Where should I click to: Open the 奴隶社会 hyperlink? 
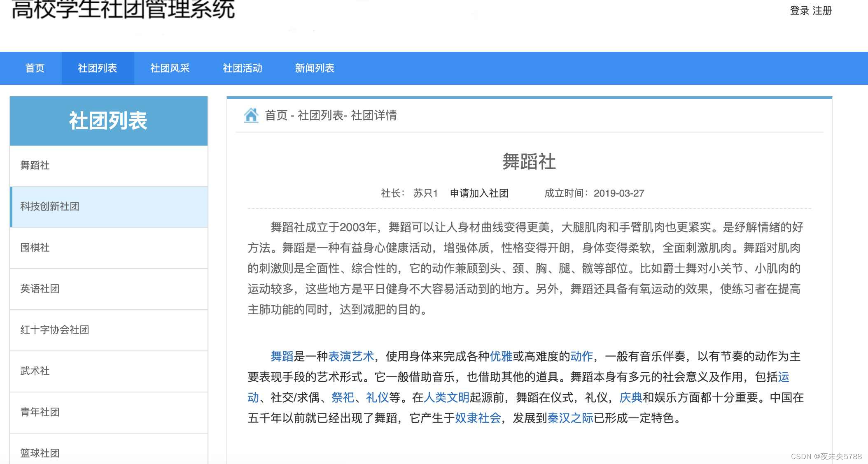pyautogui.click(x=478, y=418)
